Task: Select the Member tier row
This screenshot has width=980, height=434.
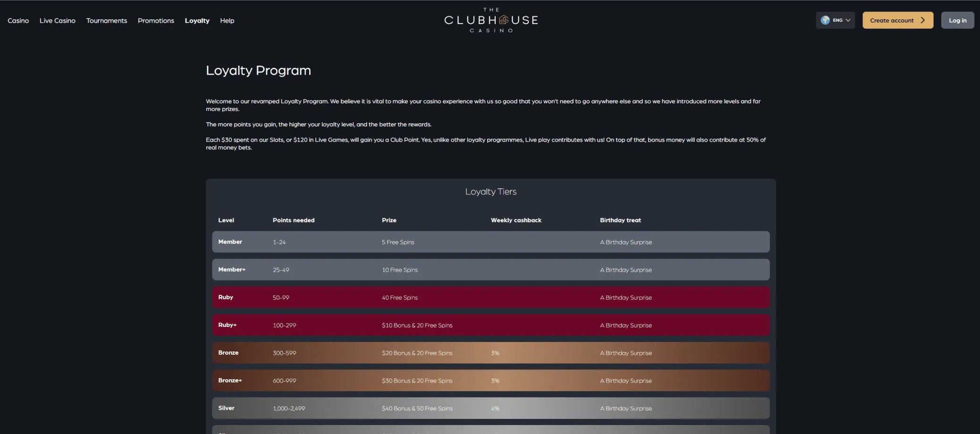Action: pyautogui.click(x=490, y=242)
